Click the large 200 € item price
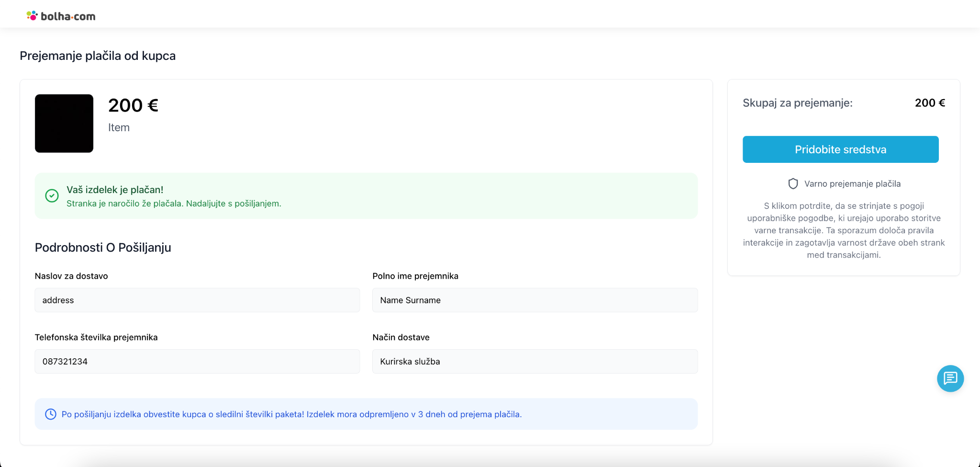Viewport: 980px width, 467px height. point(133,105)
